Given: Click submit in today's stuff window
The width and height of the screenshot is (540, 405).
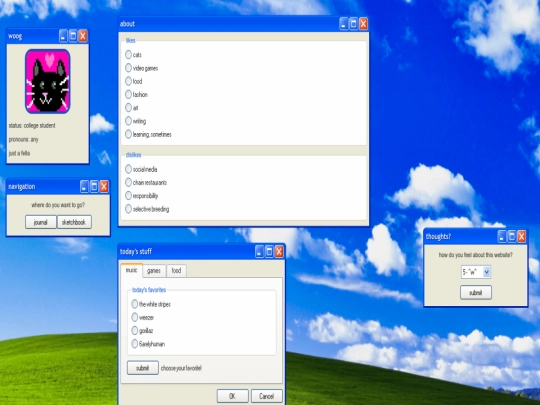Looking at the screenshot, I should [143, 368].
